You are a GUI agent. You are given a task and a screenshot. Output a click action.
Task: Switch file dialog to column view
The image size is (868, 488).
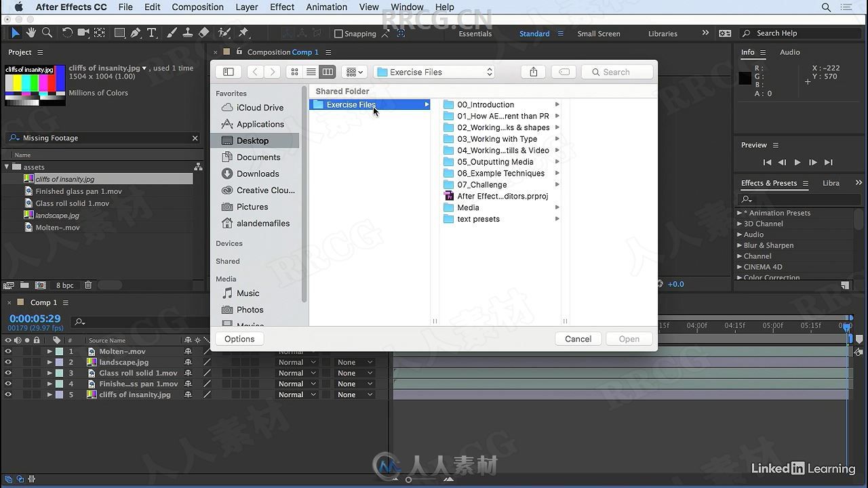pos(328,72)
